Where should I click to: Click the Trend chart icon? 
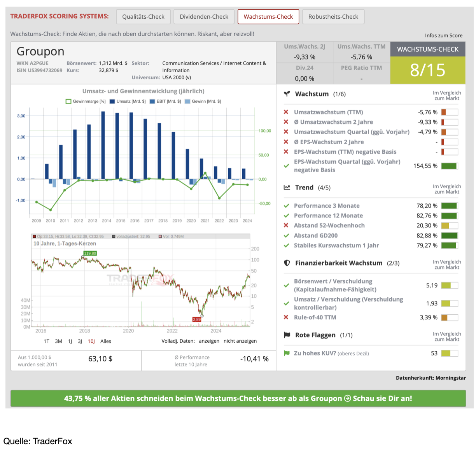pos(287,187)
